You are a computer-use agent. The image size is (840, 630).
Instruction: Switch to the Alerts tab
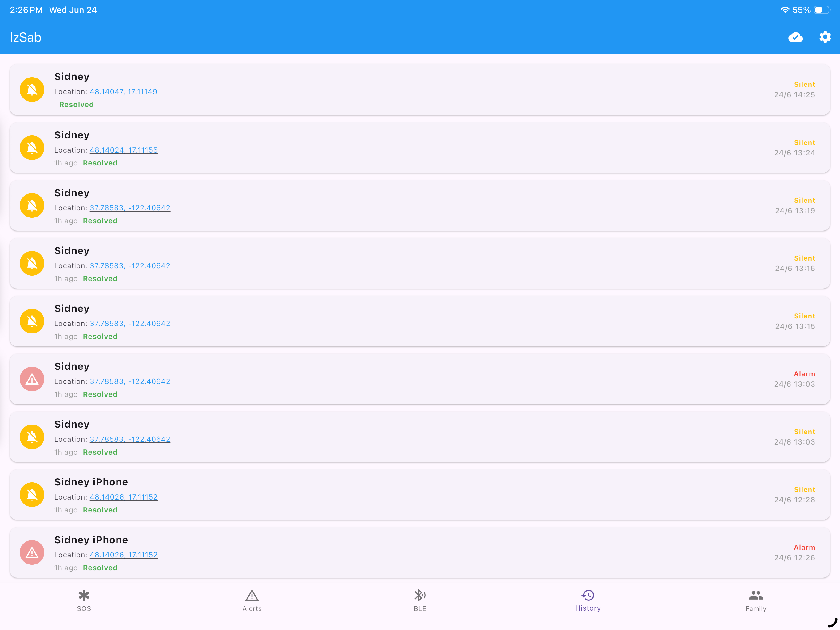click(x=252, y=600)
